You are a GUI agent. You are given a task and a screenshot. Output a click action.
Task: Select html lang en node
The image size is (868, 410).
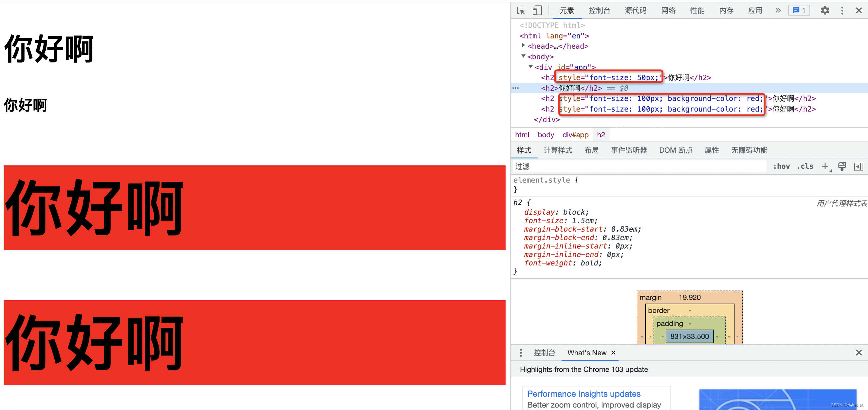(x=554, y=36)
